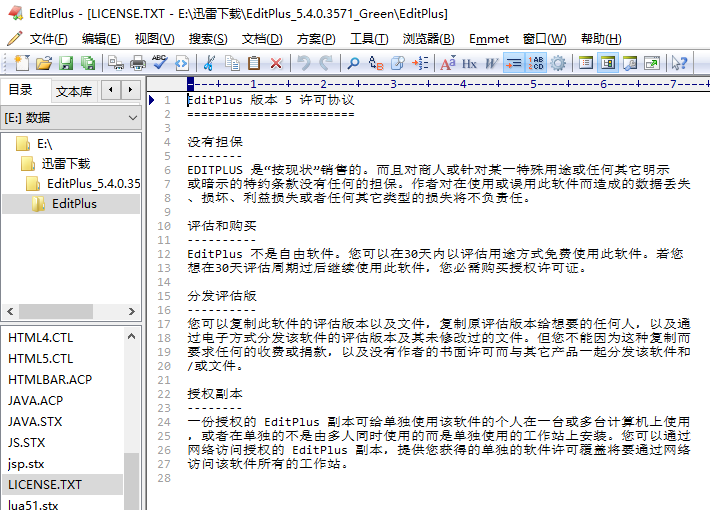
Task: Click the Print icon
Action: pyautogui.click(x=138, y=63)
